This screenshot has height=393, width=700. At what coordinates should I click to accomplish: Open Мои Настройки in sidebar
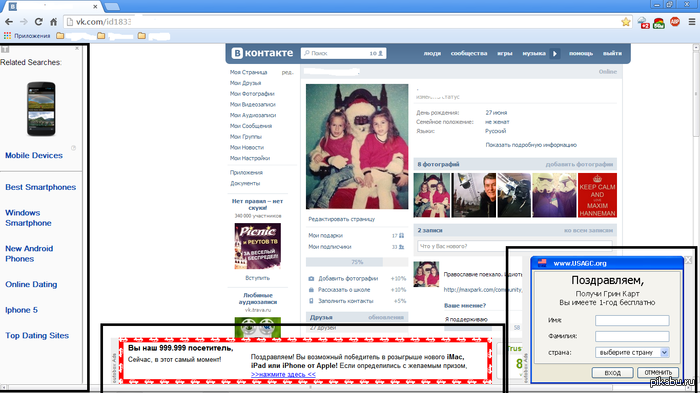tap(250, 158)
